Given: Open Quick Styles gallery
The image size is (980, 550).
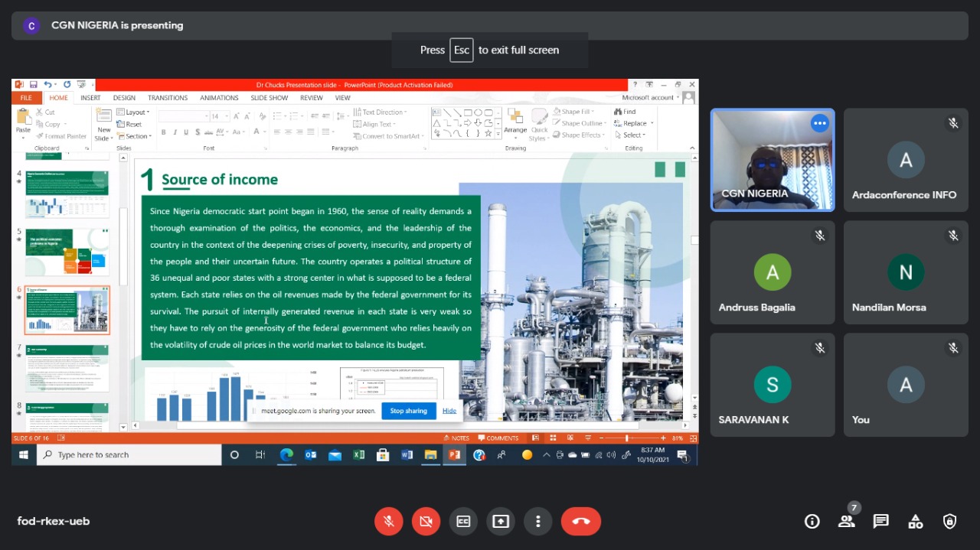Looking at the screenshot, I should coord(540,124).
